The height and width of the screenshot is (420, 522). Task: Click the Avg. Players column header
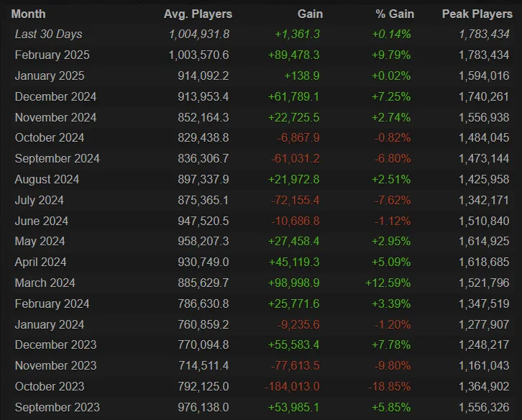pyautogui.click(x=198, y=14)
